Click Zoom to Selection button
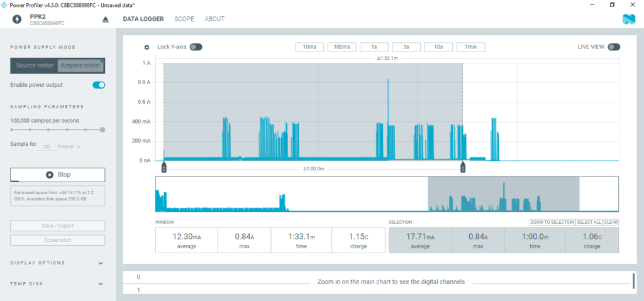 [x=552, y=222]
